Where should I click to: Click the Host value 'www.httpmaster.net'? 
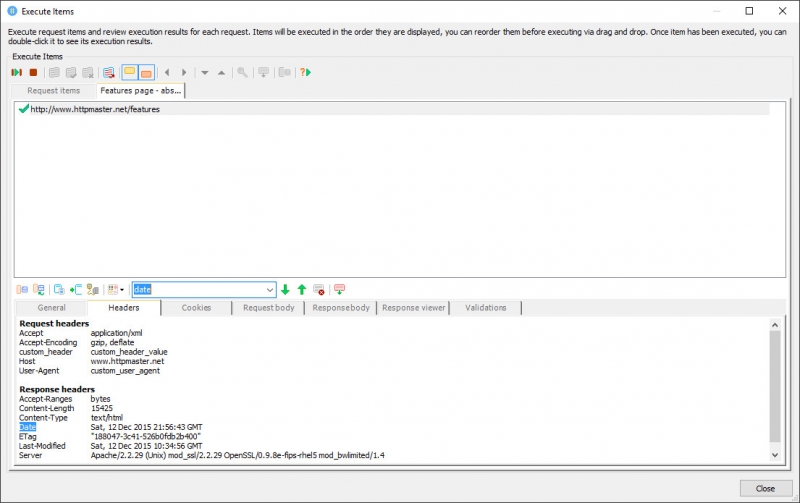(128, 361)
